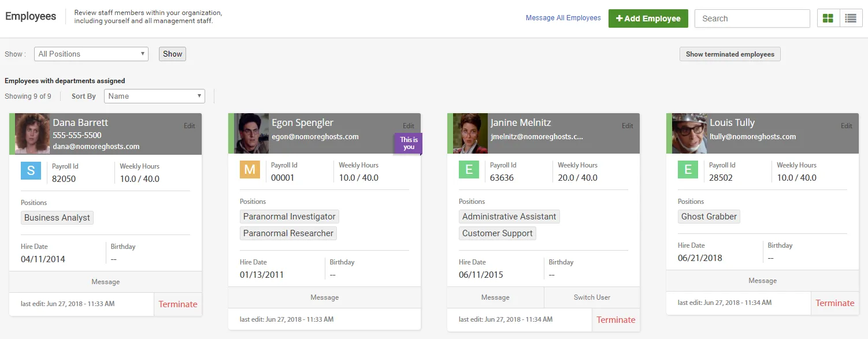Click payroll id 28502
The height and width of the screenshot is (339, 868).
tap(721, 178)
